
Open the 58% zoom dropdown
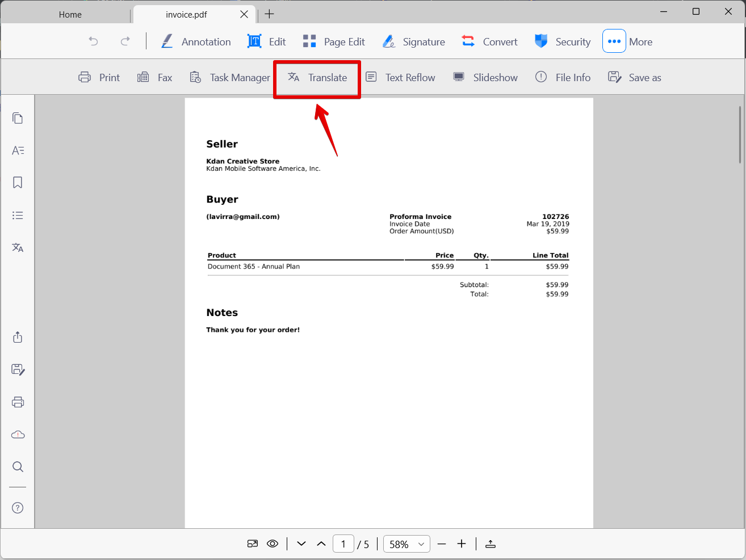point(406,544)
